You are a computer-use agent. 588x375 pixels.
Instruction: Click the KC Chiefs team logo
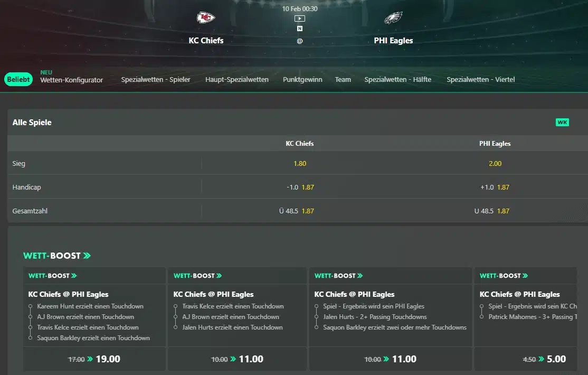point(206,17)
